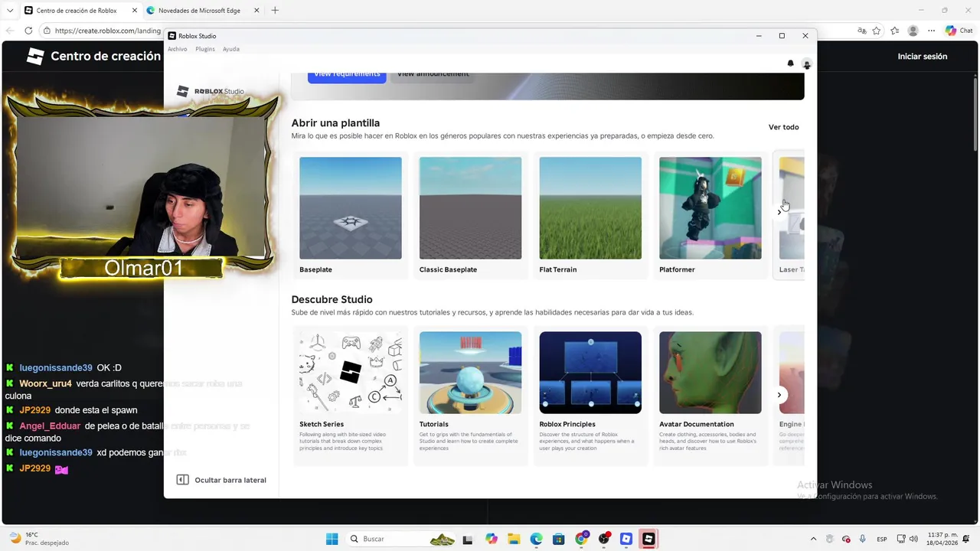
Task: Click the hide sidebar panel icon
Action: pyautogui.click(x=182, y=480)
